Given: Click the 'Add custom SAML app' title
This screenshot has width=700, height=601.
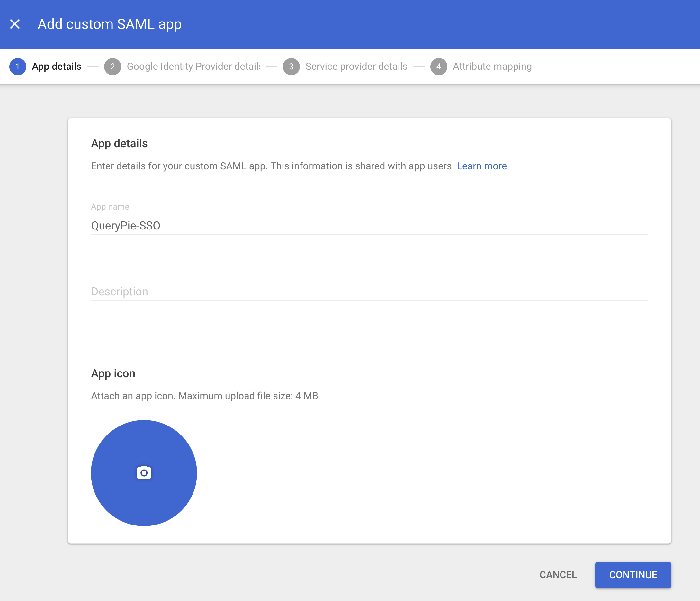Looking at the screenshot, I should point(110,24).
